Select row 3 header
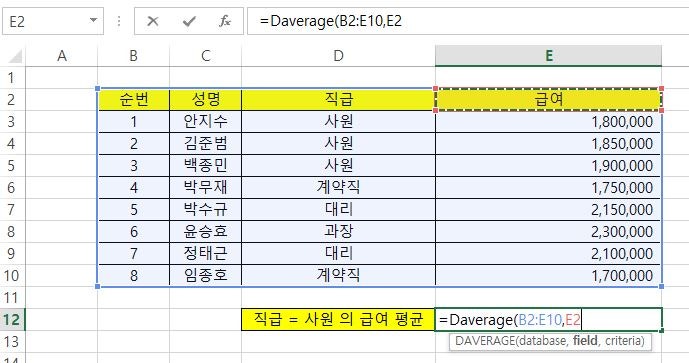The height and width of the screenshot is (363, 689). (12, 122)
